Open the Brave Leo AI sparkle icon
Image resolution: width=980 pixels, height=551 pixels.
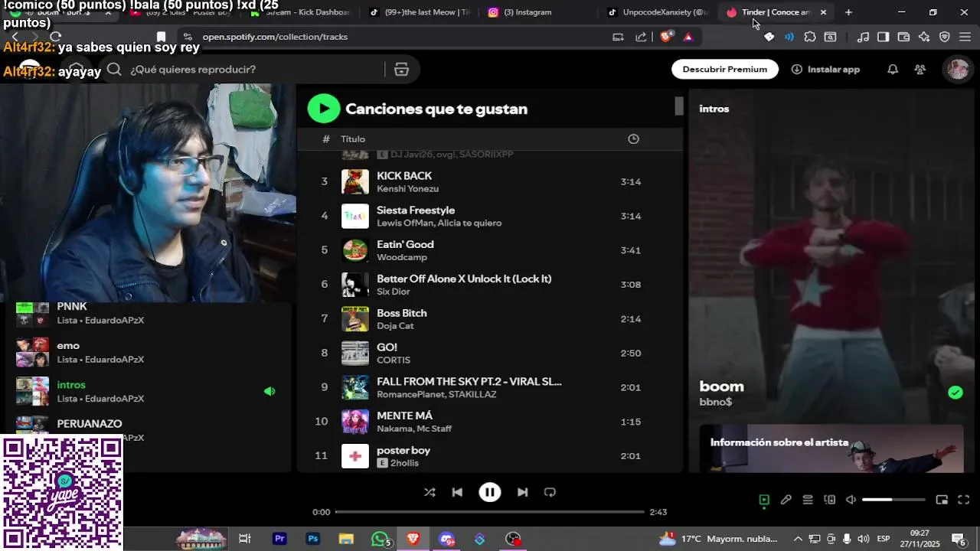point(924,37)
